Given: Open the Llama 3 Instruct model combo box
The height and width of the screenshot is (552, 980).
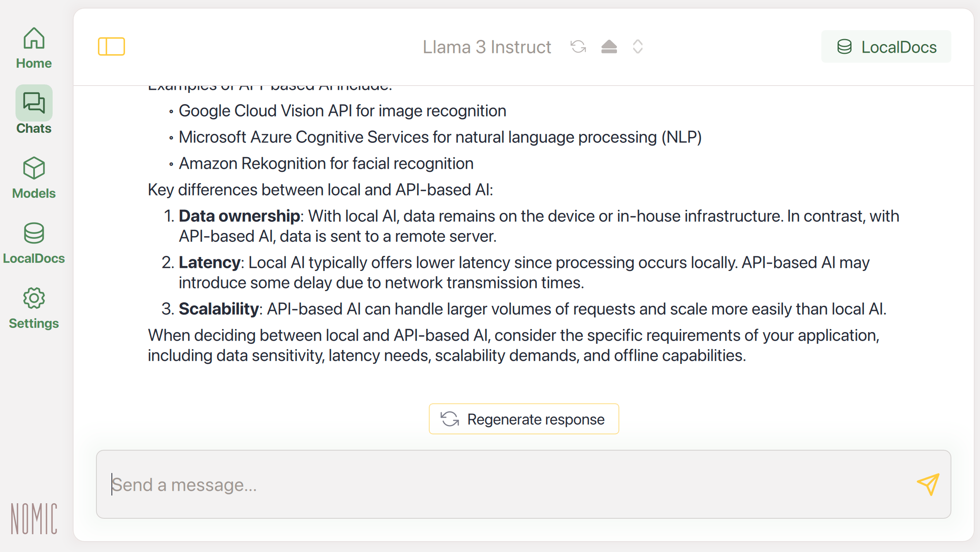Looking at the screenshot, I should click(487, 47).
